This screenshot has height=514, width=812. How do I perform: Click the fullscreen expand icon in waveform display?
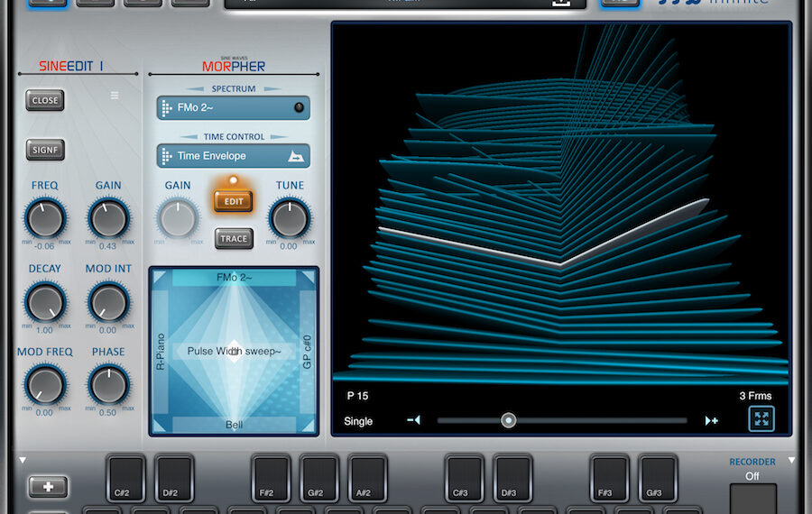[761, 418]
